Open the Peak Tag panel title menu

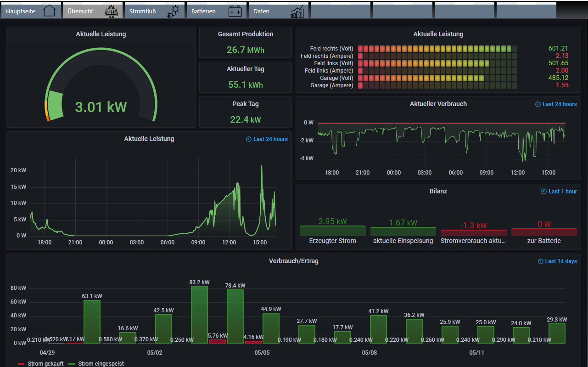(x=245, y=104)
